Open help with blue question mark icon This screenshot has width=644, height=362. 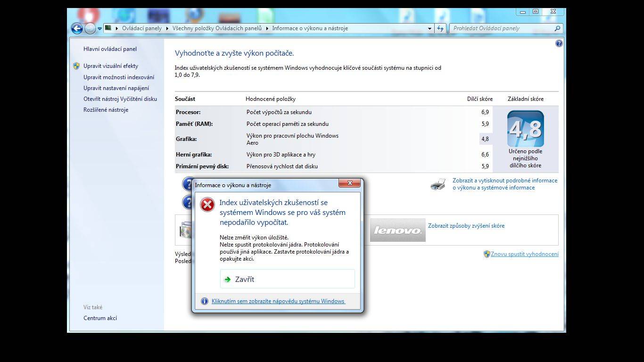coord(559,43)
